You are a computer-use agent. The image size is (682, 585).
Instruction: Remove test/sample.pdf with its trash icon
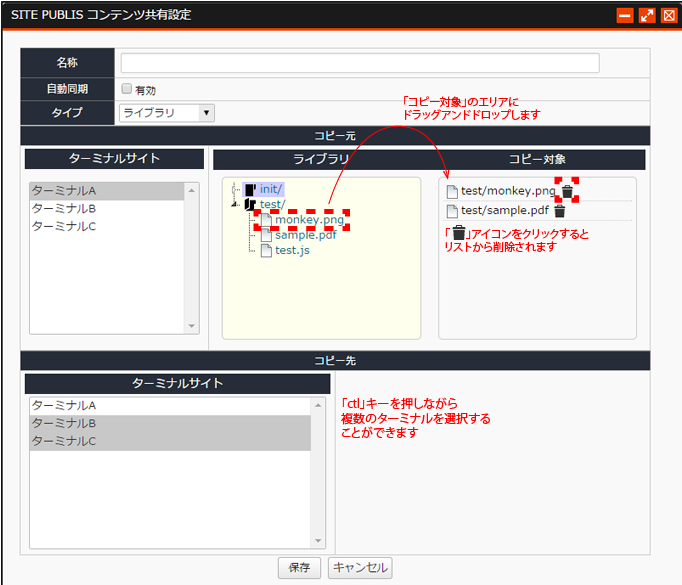tap(560, 211)
